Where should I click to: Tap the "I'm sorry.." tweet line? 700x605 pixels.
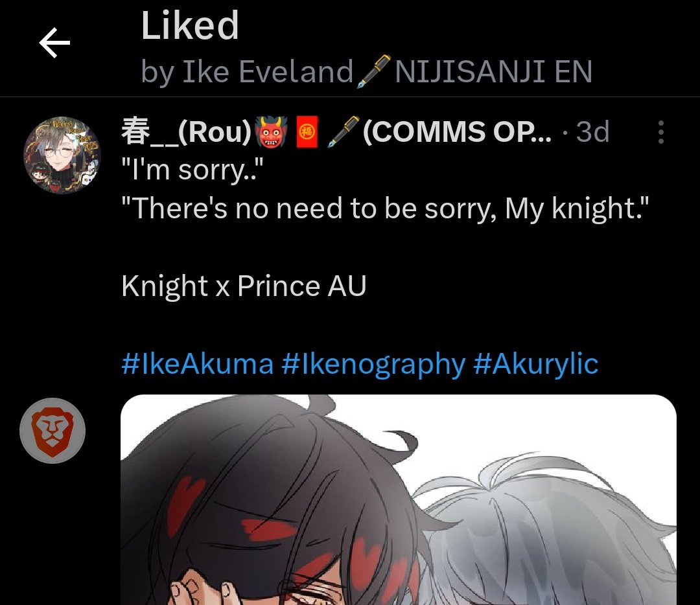[192, 170]
